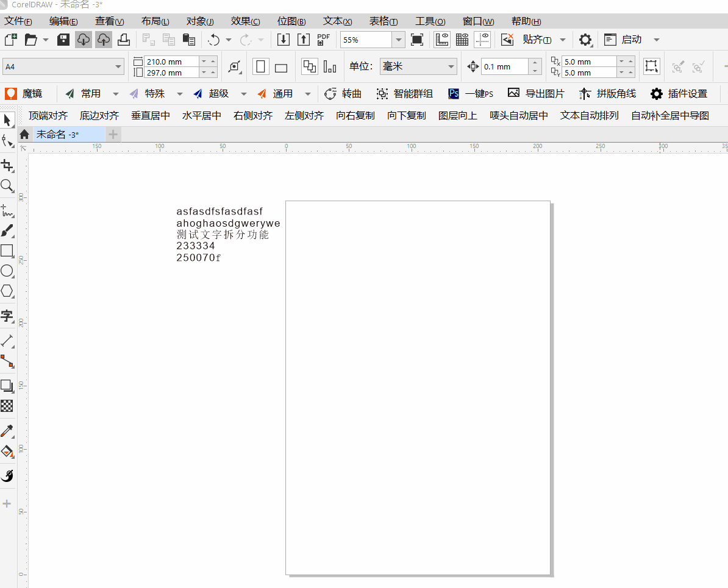Click the Publish to PDF icon
The width and height of the screenshot is (728, 588).
[323, 40]
